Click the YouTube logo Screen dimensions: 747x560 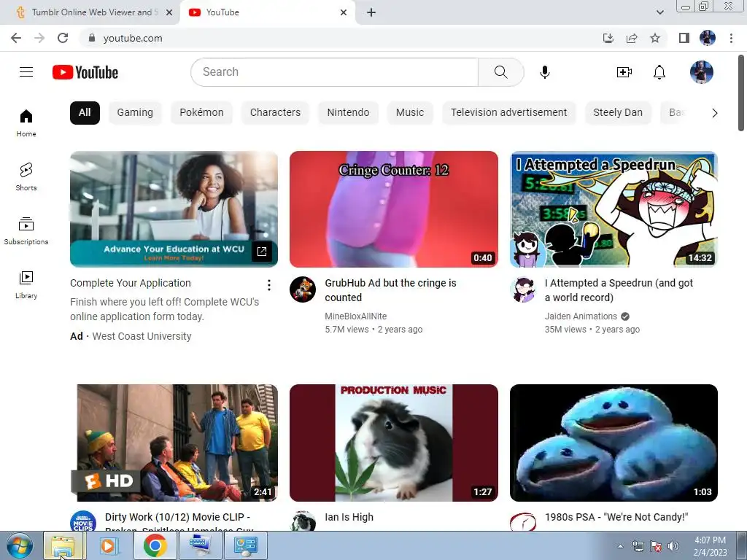[85, 72]
